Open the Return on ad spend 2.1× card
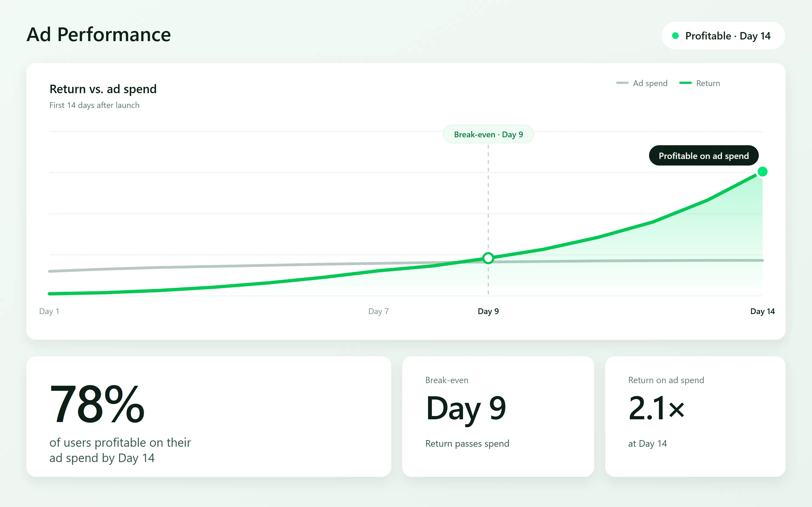812x507 pixels. [695, 417]
